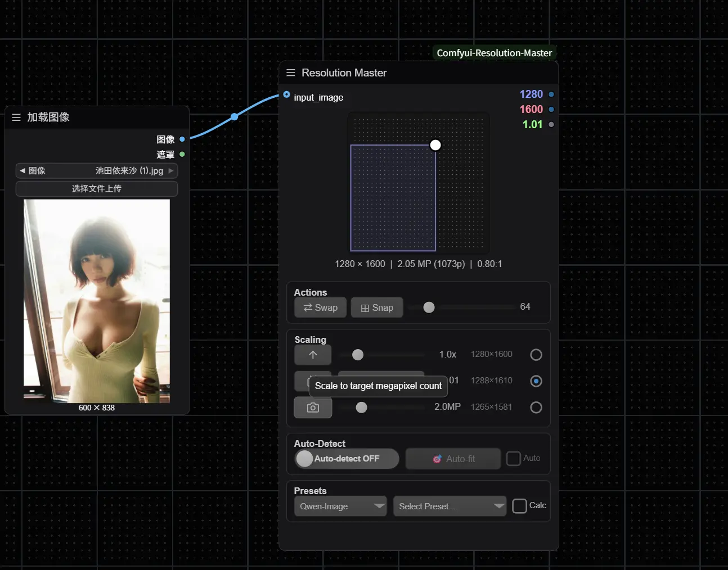This screenshot has width=728, height=570.
Task: Open the Qwen-Image preset category dropdown
Action: (x=340, y=506)
